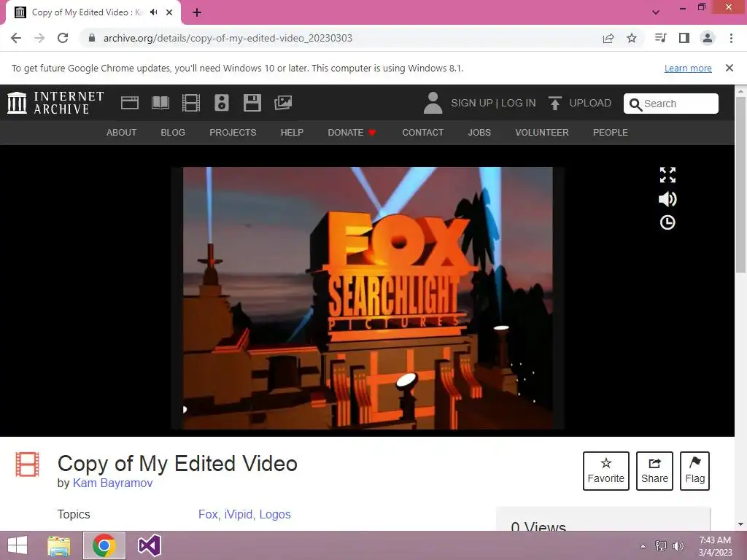Show hidden tray icons arrow
747x560 pixels.
point(643,546)
